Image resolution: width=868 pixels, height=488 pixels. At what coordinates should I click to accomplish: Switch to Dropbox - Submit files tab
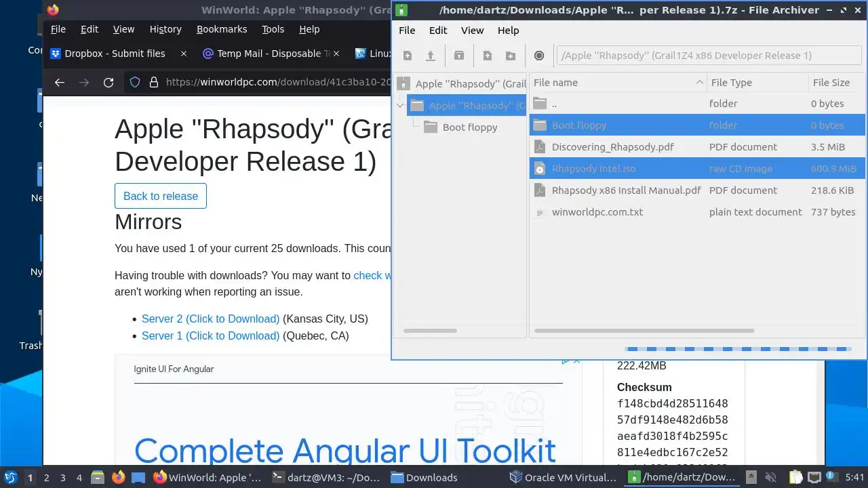pyautogui.click(x=108, y=54)
